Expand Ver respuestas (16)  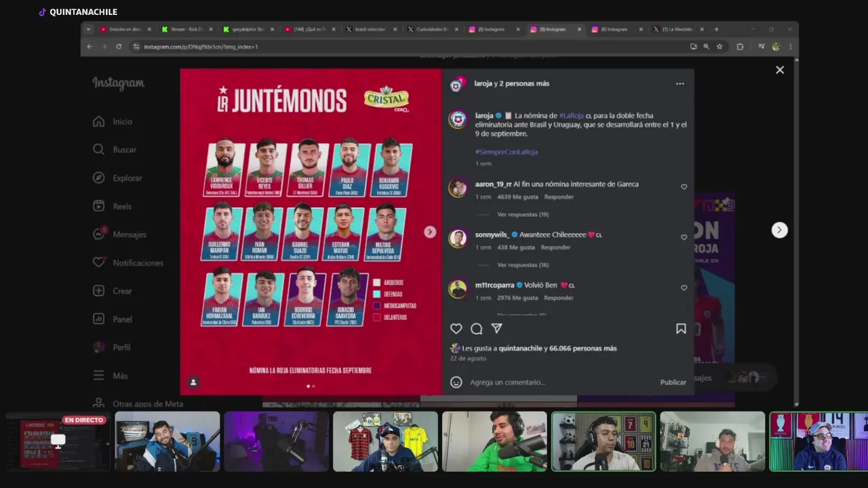coord(523,265)
